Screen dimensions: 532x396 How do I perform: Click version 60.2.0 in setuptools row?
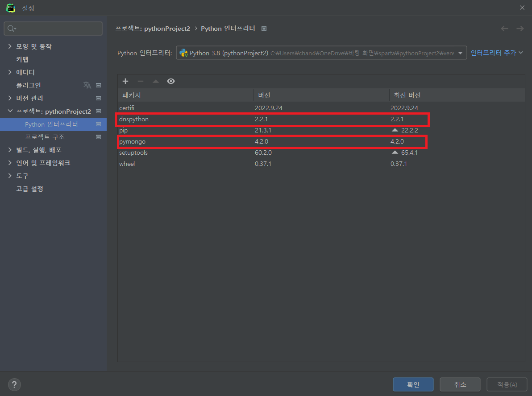pyautogui.click(x=263, y=153)
